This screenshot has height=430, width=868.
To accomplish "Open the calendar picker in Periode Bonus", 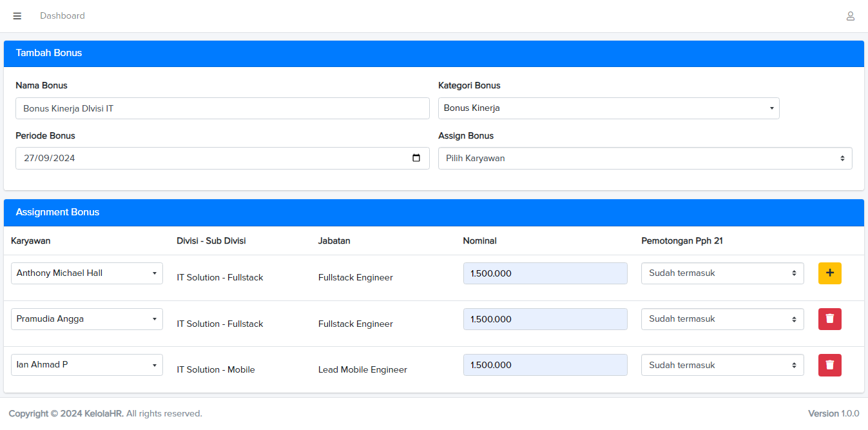I will (416, 158).
